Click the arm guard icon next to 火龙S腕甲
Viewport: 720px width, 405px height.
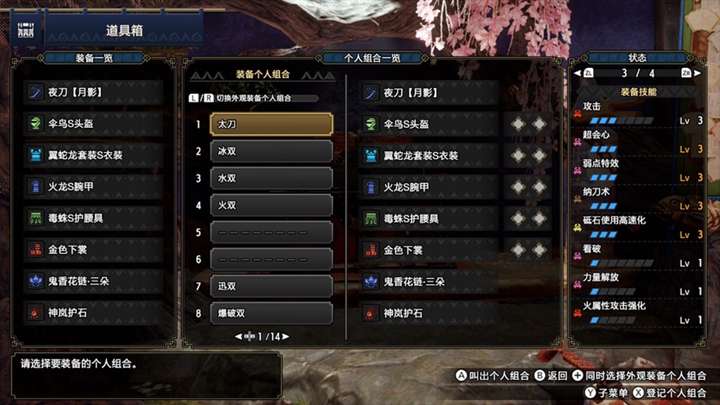[x=36, y=186]
